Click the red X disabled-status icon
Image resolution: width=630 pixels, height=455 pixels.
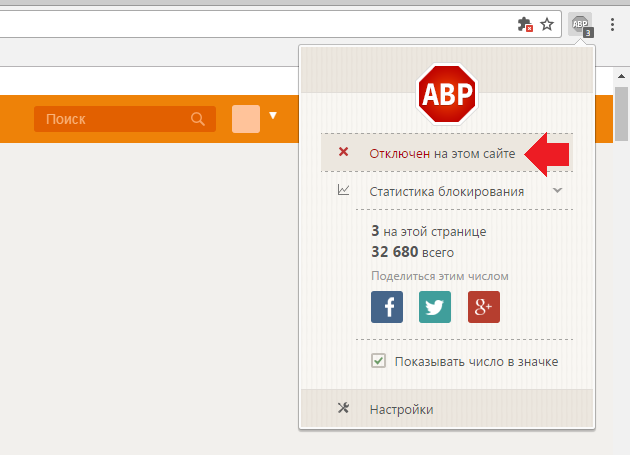[x=343, y=152]
